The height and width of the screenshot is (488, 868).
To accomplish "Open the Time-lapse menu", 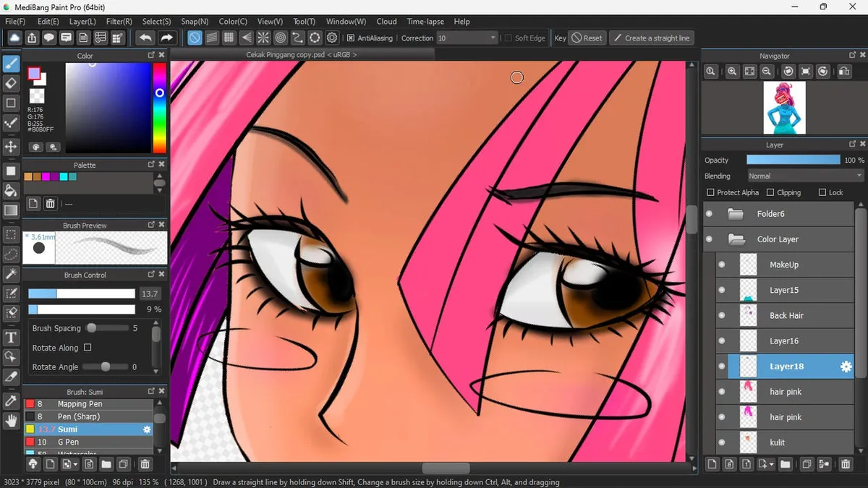I will (425, 22).
